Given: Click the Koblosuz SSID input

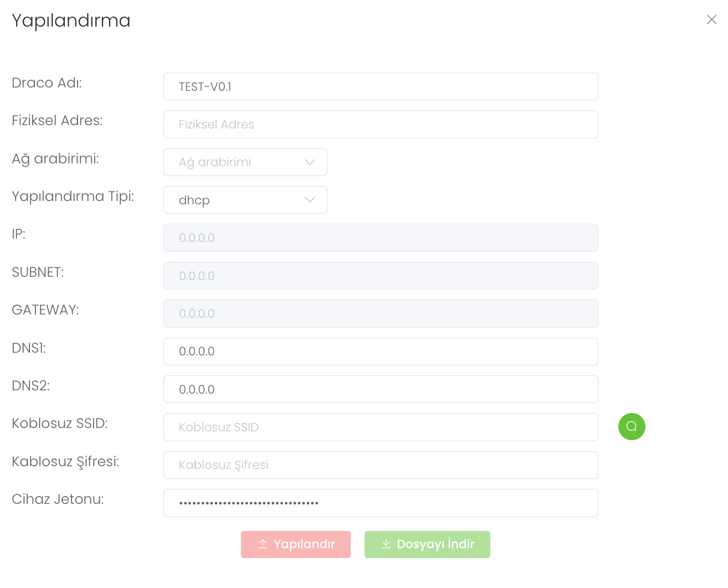Looking at the screenshot, I should point(381,427).
